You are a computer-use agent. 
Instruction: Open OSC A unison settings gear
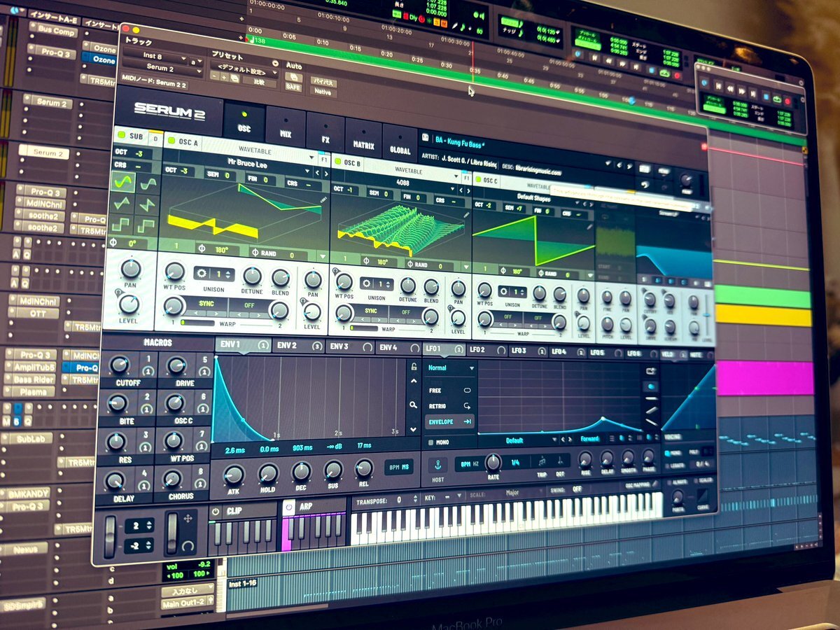(x=203, y=274)
